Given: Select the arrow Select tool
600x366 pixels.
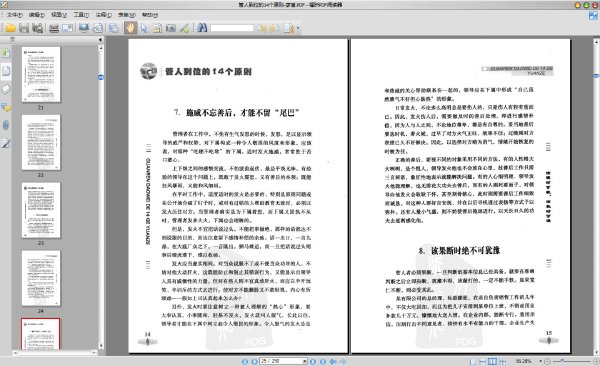Looking at the screenshot, I should click(144, 28).
